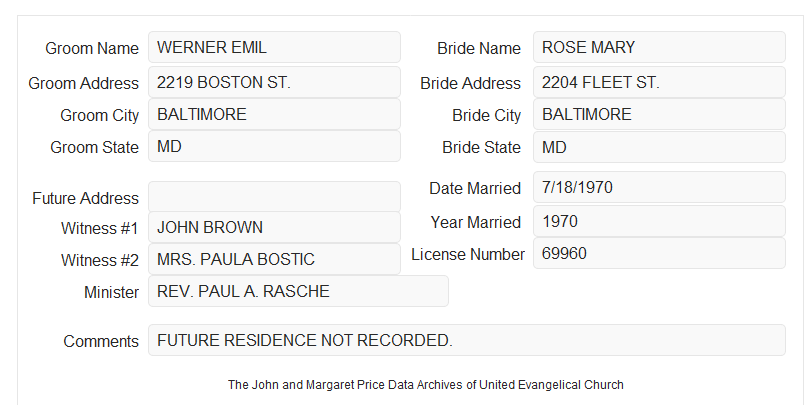Click the Witness #1 field with John Brown
This screenshot has height=405, width=805.
[x=274, y=227]
